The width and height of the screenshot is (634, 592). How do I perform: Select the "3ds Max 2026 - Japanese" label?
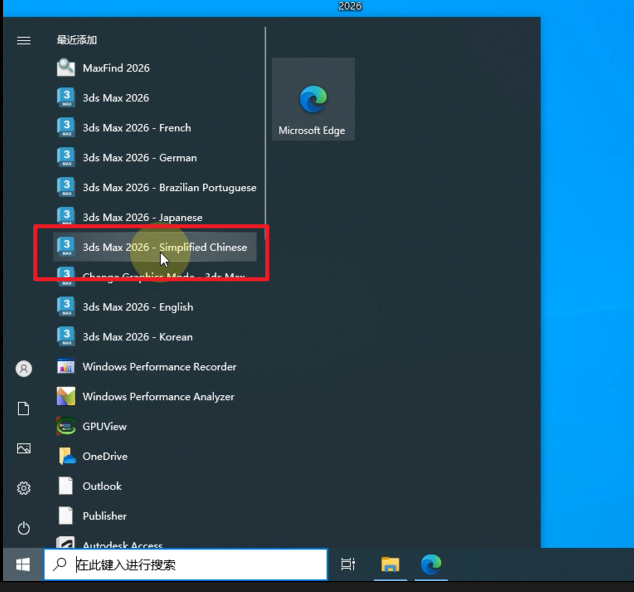(143, 218)
